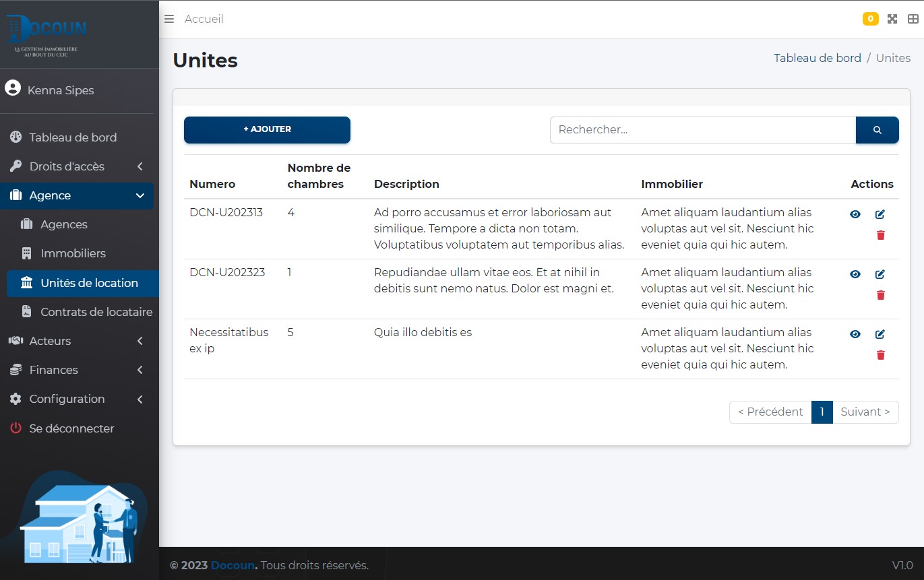
Task: Delete unit DCN-U202323 via trash icon
Action: click(x=880, y=295)
